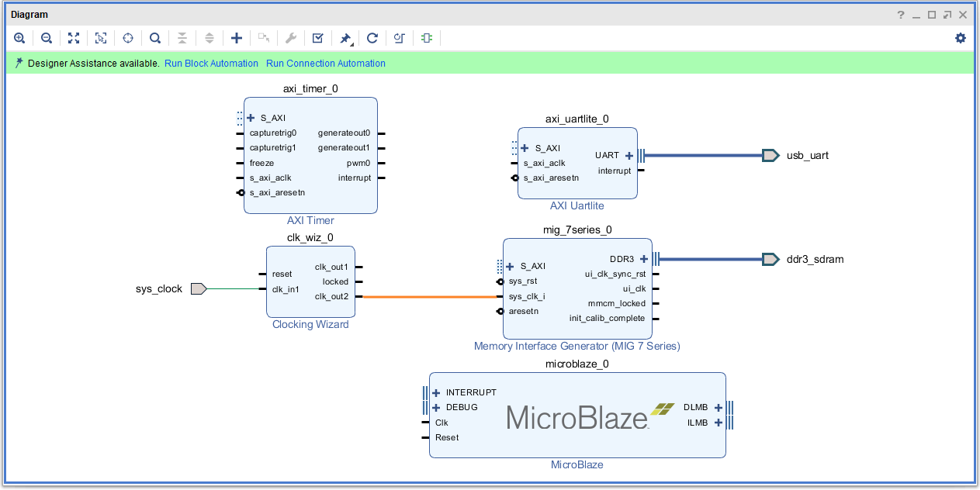Click the Add IP plus icon
Viewport: 980px width, 490px height.
point(237,38)
